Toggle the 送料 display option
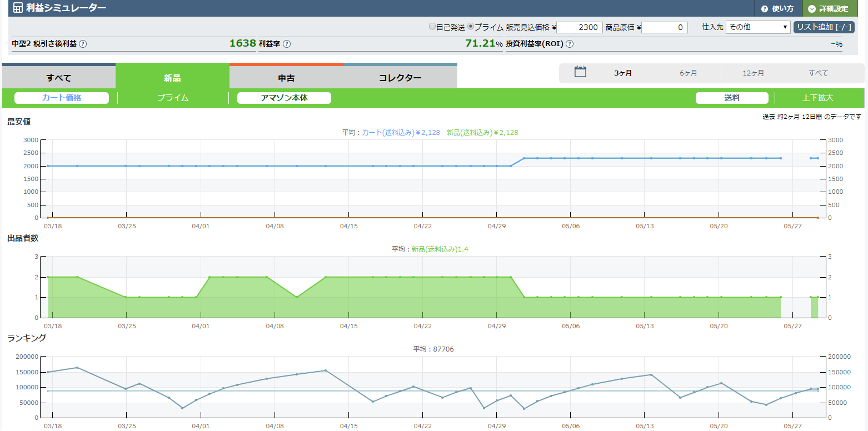This screenshot has height=431, width=868. (x=732, y=98)
